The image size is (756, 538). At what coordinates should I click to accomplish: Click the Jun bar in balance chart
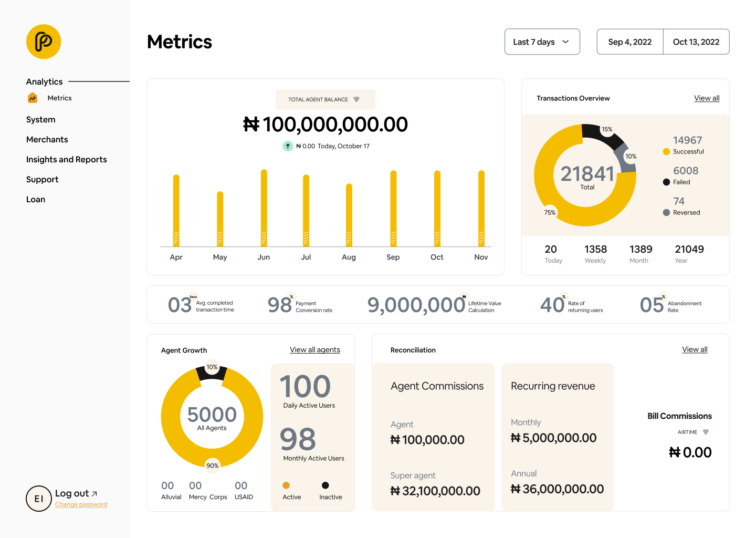[x=264, y=208]
